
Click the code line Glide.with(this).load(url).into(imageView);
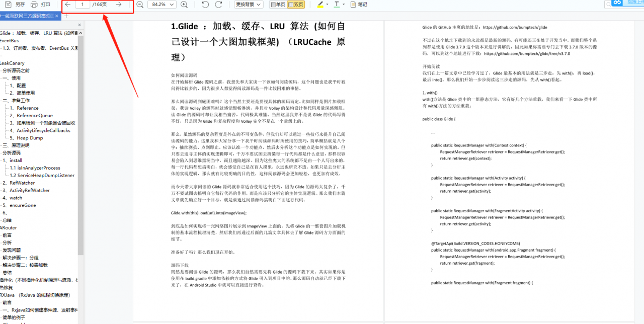pos(209,213)
